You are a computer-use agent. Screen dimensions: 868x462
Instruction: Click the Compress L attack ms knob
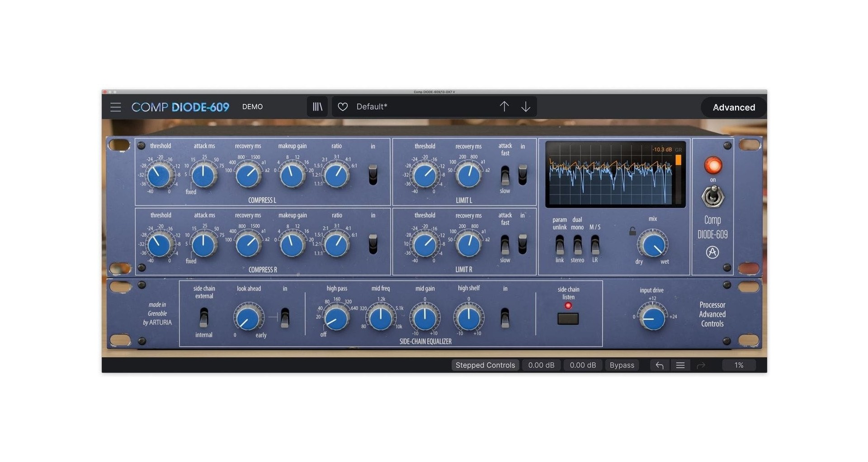[203, 176]
